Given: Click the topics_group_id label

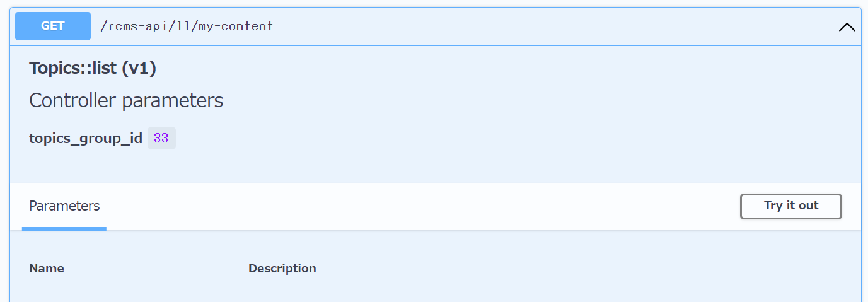Looking at the screenshot, I should (86, 138).
